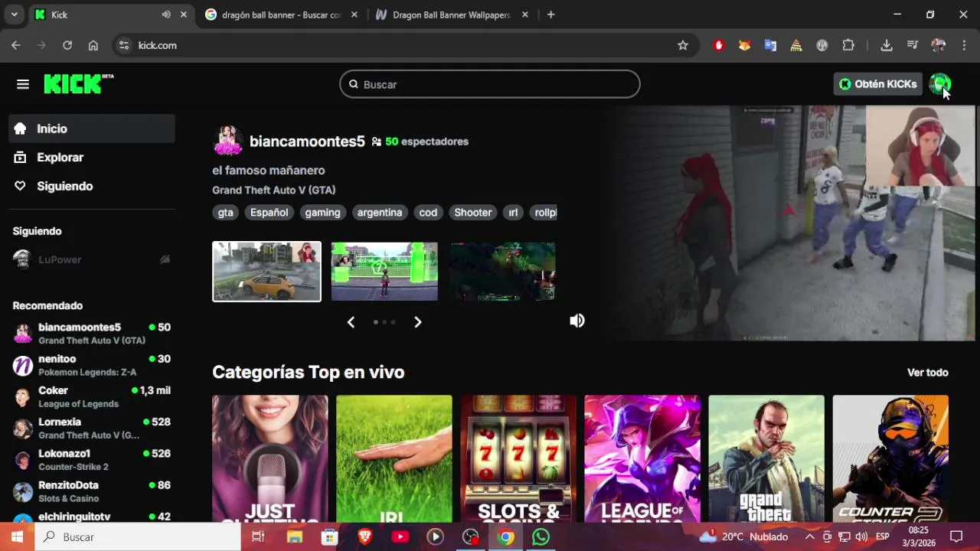980x551 pixels.
Task: Open Coker recommended channel
Action: tap(92, 396)
